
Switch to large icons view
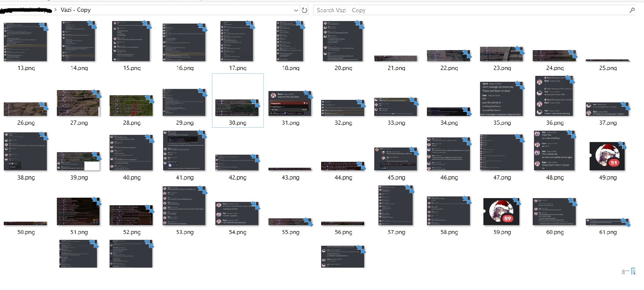633,272
